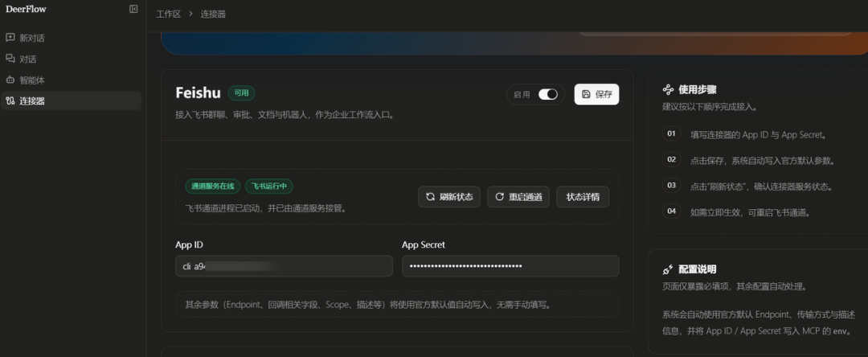Click step 03 number badge
868x357 pixels.
pos(671,185)
